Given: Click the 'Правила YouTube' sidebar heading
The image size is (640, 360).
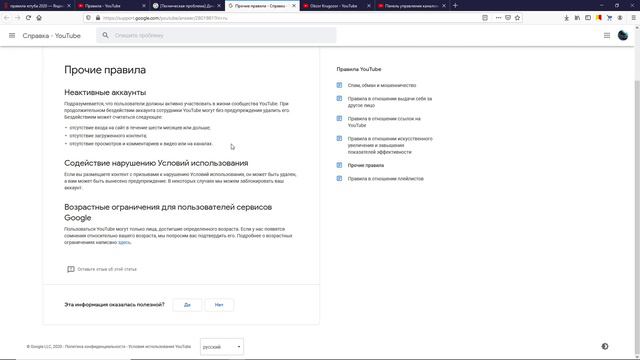Looking at the screenshot, I should pyautogui.click(x=359, y=69).
